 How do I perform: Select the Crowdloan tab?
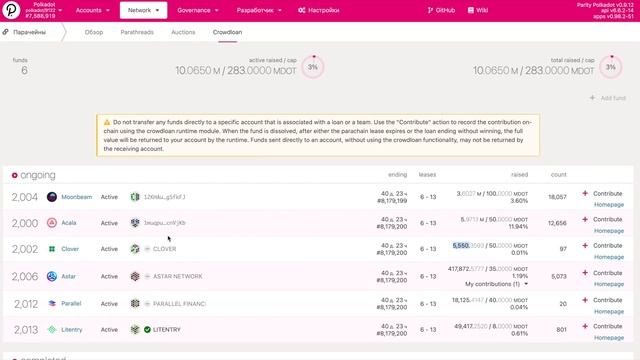click(x=227, y=32)
